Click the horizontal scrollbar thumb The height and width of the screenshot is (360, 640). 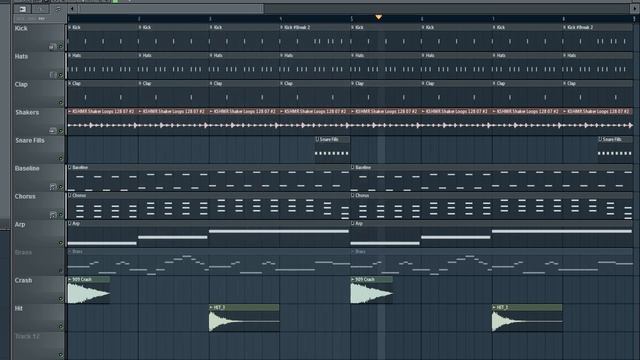tap(171, 8)
